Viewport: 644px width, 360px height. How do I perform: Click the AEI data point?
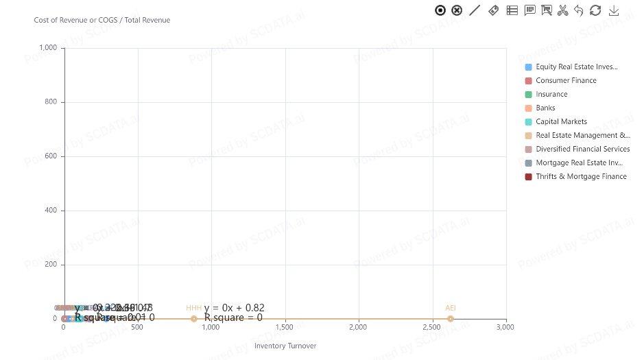[x=451, y=319]
